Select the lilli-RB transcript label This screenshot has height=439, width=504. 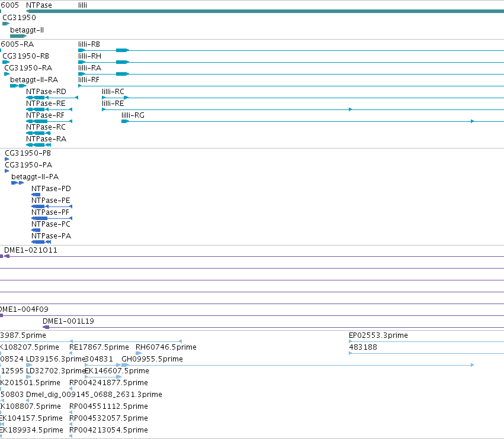coord(89,44)
